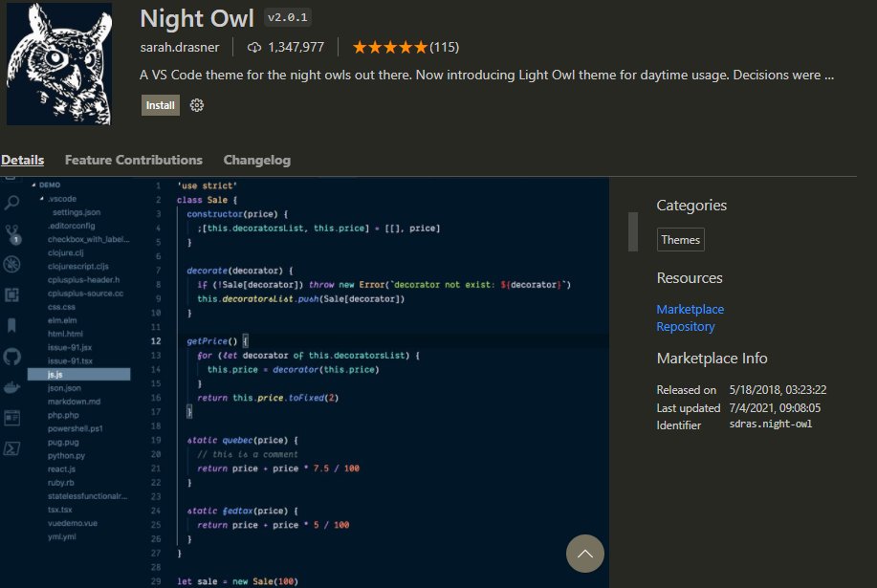
Task: Click the scroll-to-top circular arrow
Action: click(x=585, y=554)
